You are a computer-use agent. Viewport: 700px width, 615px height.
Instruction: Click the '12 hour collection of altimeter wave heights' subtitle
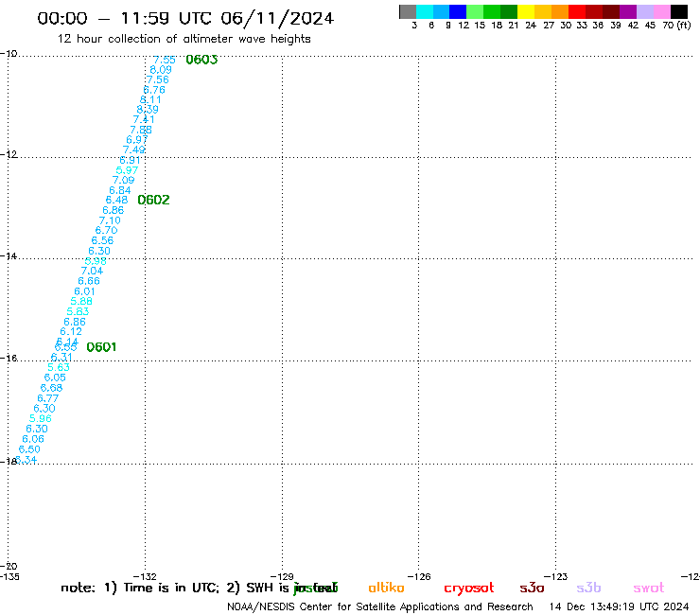[184, 39]
